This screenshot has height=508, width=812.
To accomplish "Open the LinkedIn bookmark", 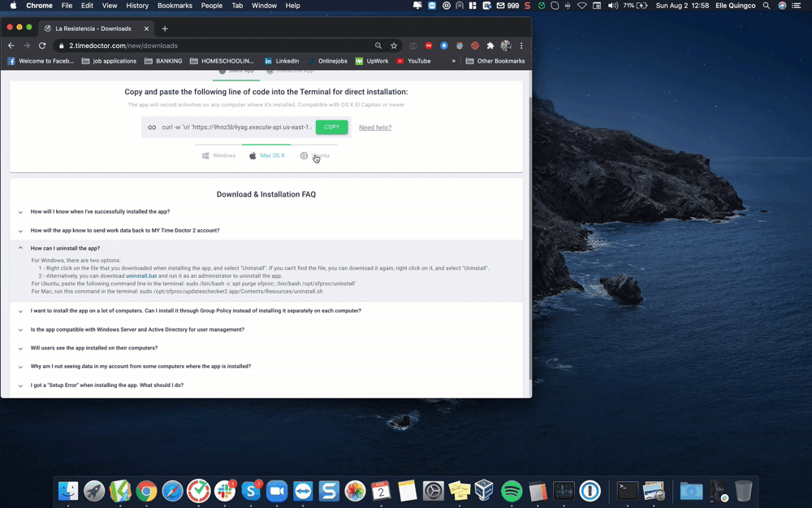I will click(x=282, y=61).
